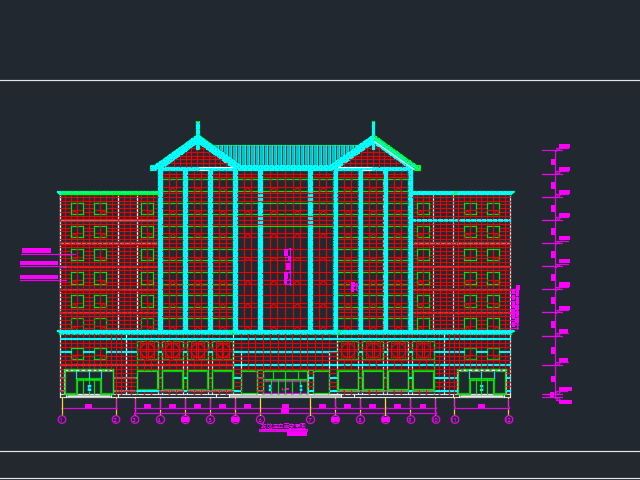Pick the leftmost grid axis bubble

(x=62, y=420)
